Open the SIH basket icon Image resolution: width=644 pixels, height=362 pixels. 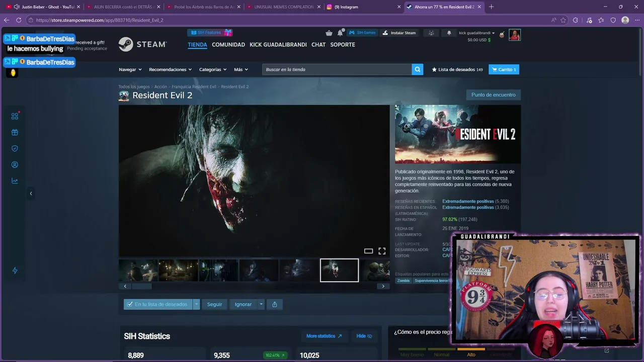(x=329, y=33)
